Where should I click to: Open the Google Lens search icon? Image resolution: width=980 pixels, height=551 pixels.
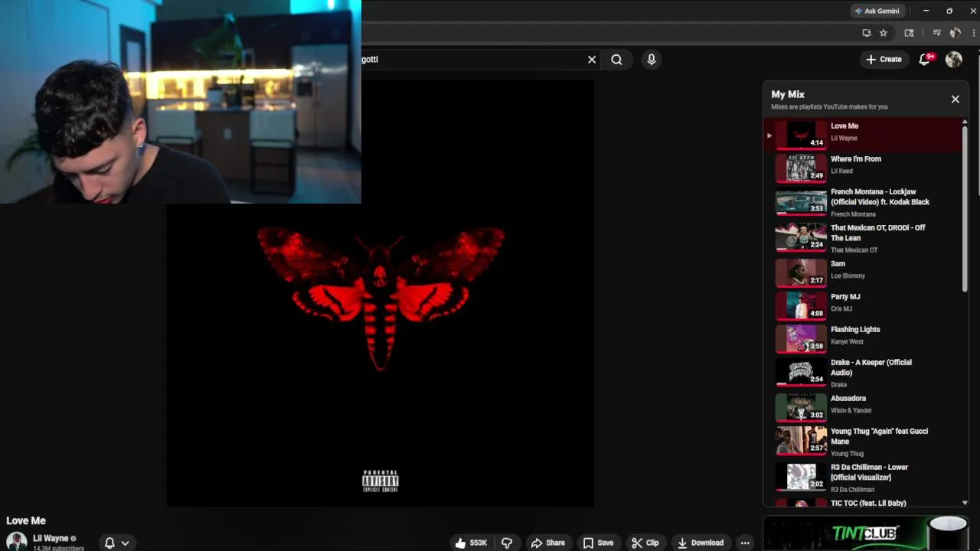click(909, 33)
